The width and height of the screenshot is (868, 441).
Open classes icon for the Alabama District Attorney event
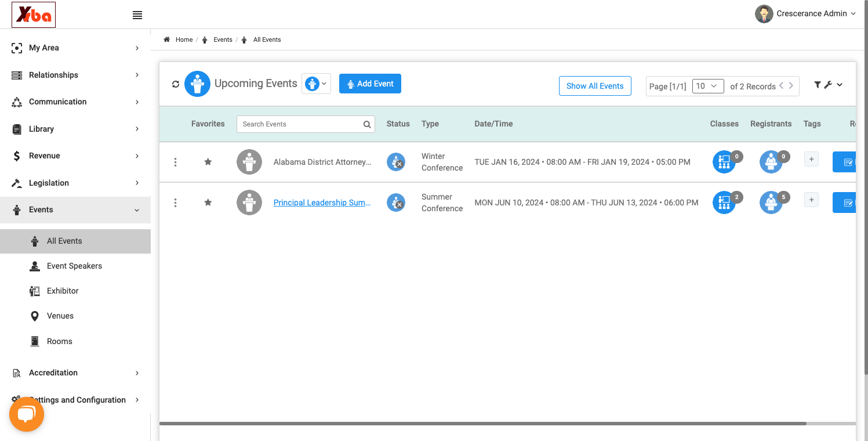(724, 162)
